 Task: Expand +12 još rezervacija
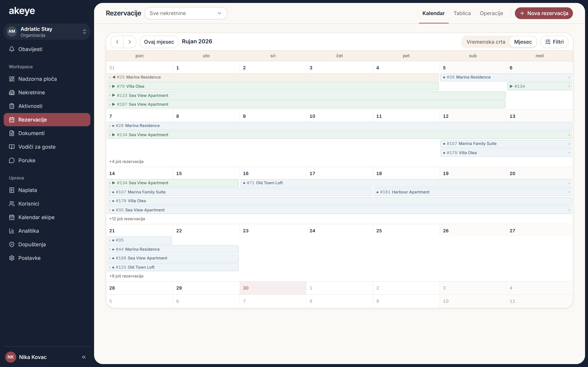[127, 219]
